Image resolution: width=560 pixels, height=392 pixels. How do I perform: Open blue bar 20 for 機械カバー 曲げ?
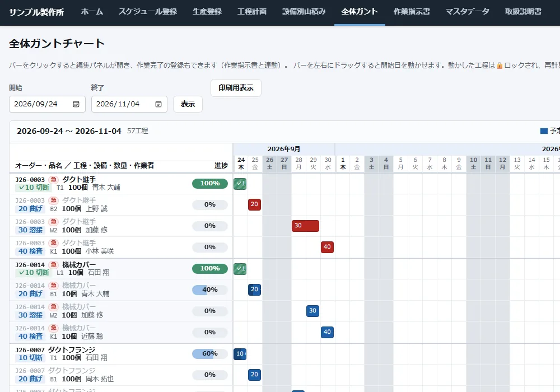pos(254,290)
